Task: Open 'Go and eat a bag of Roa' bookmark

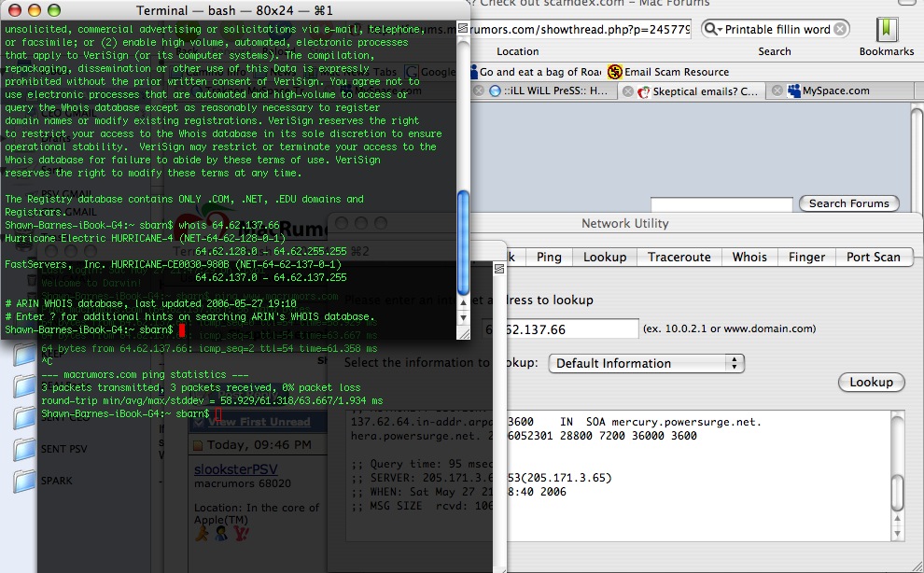Action: (x=537, y=72)
